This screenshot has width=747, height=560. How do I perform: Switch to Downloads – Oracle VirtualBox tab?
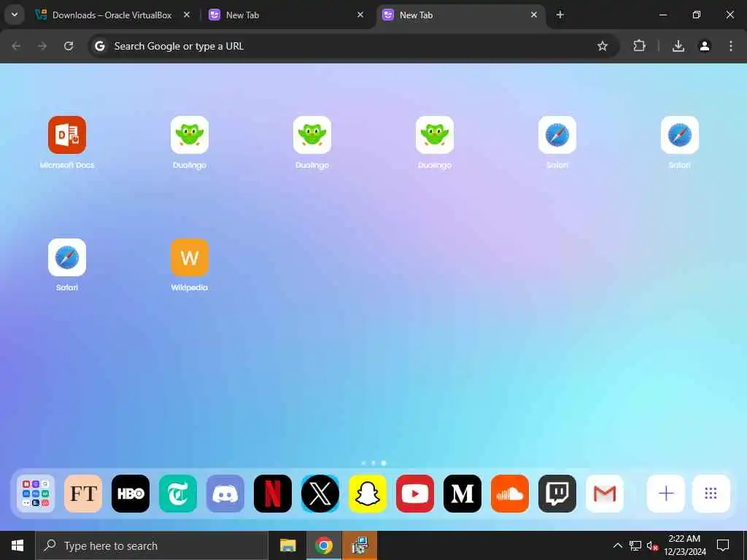[112, 15]
